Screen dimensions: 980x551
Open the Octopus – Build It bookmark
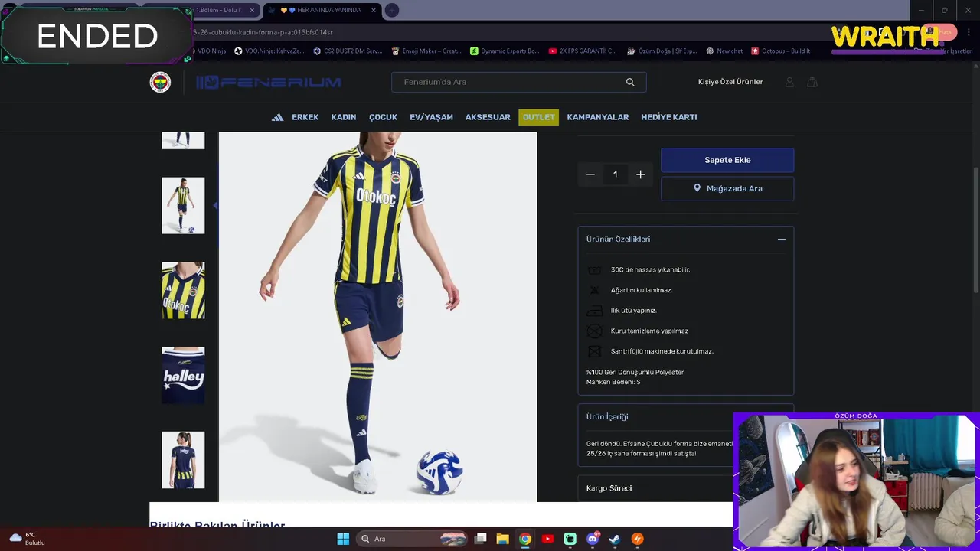click(780, 51)
